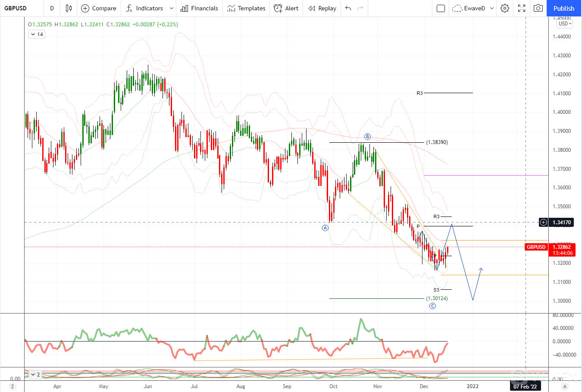Open chart settings gear

coord(505,8)
